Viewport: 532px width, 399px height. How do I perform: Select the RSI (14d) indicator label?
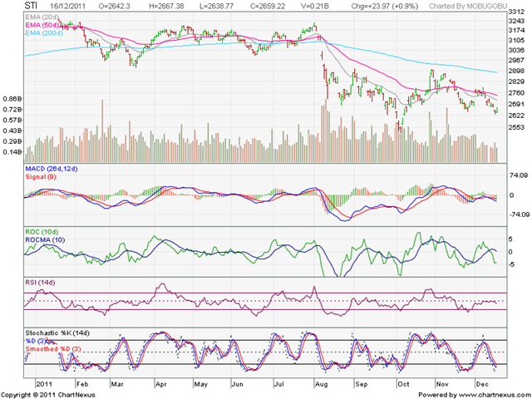[x=40, y=283]
